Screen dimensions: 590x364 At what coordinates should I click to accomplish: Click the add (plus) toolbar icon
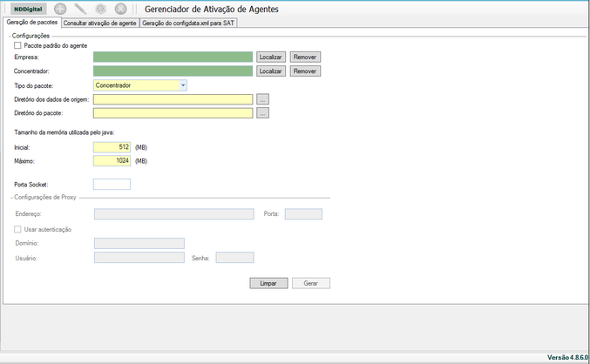coord(60,9)
